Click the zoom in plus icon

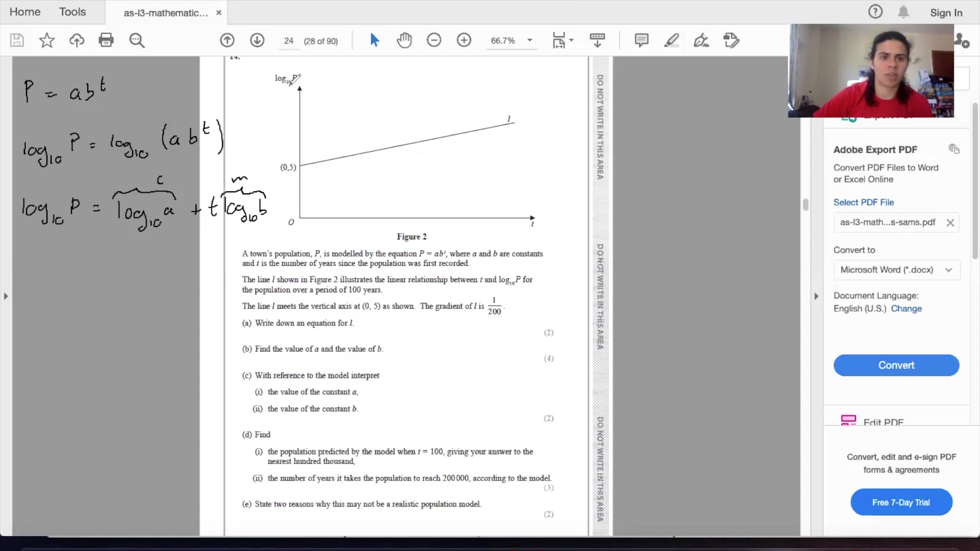(464, 40)
